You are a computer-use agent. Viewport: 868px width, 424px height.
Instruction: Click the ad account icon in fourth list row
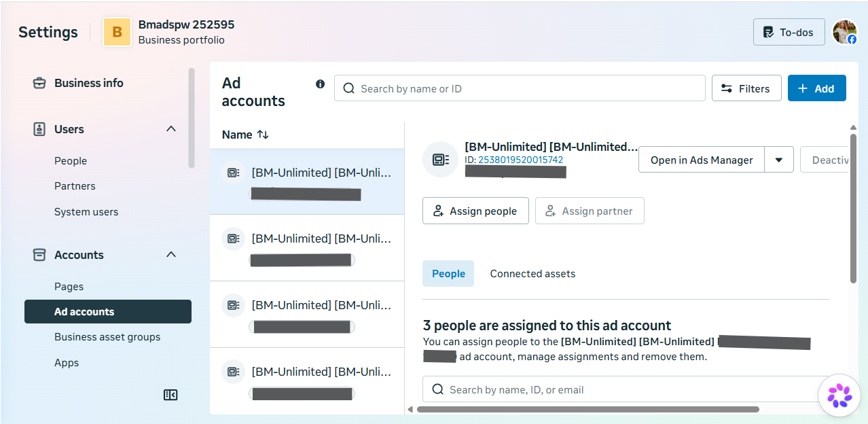point(233,372)
